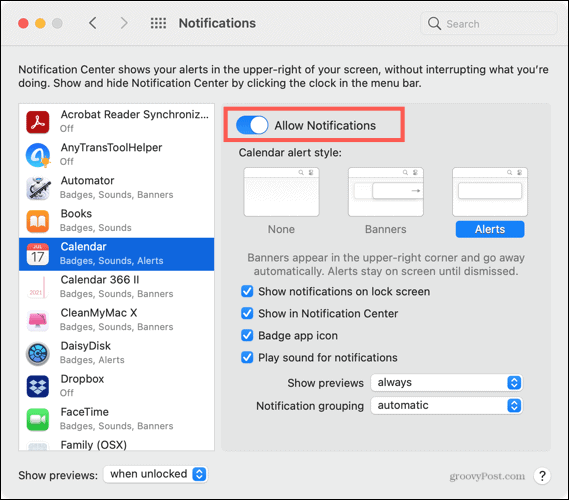The height and width of the screenshot is (500, 569).
Task: Click the DaisyDisk app icon
Action: (37, 353)
